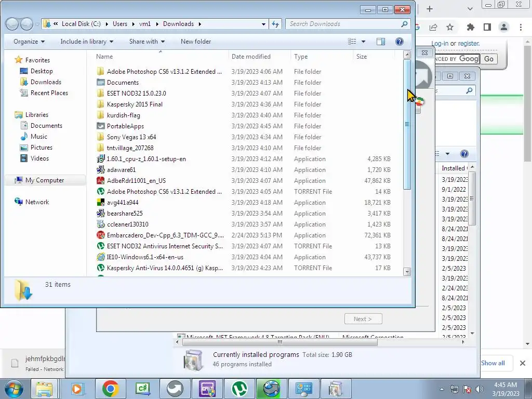The image size is (532, 399).
Task: Open the Organize dropdown menu
Action: tap(29, 42)
